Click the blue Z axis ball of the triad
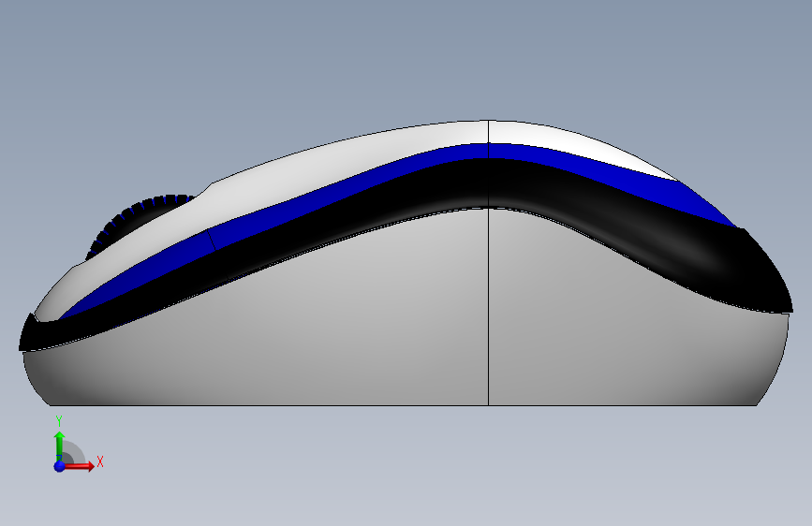812x526 pixels. click(x=60, y=466)
